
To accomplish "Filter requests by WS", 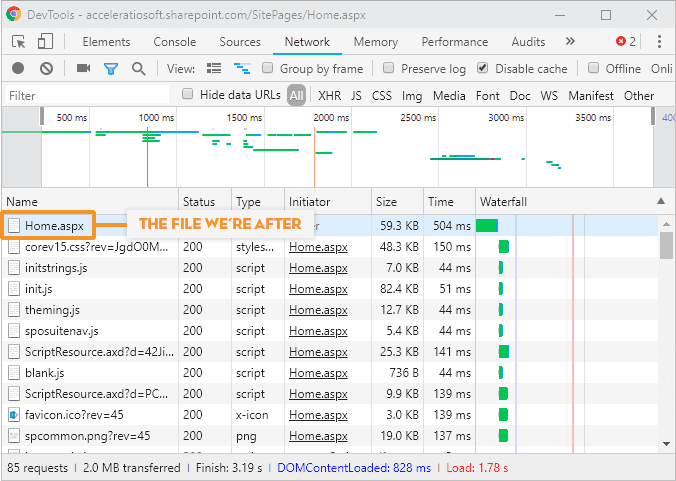I will 549,96.
